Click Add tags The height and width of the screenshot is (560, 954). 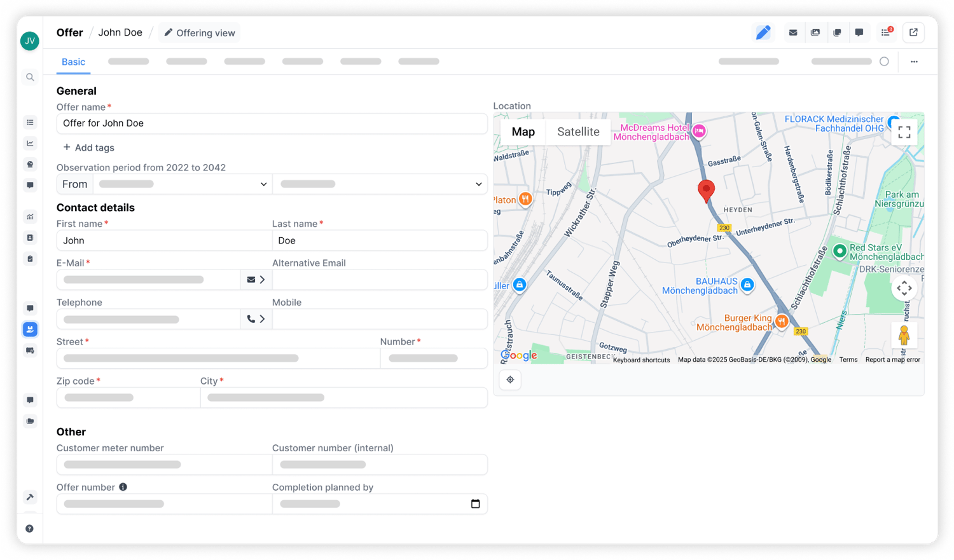click(x=89, y=147)
